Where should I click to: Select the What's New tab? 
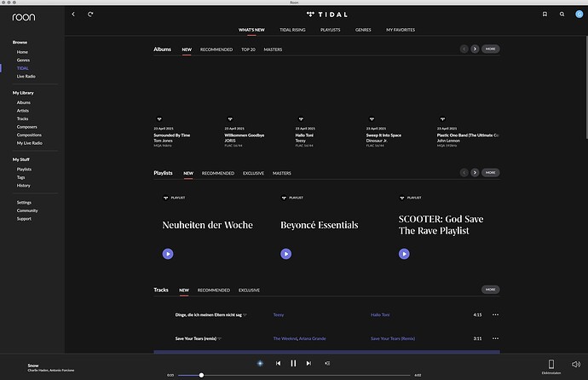pos(251,30)
